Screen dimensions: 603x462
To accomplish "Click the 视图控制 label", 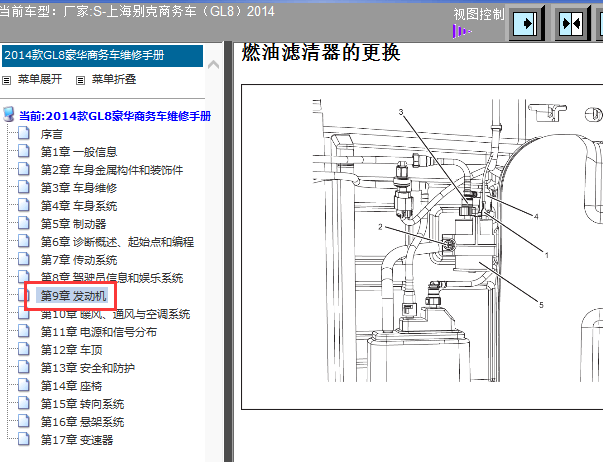I will click(x=478, y=14).
